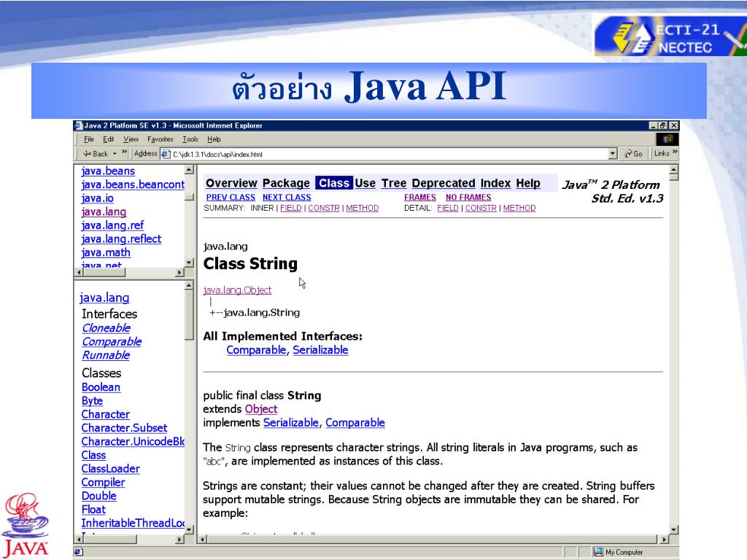Jump to DETAIL METHOD link
Screen dimensions: 747x560
(x=519, y=208)
